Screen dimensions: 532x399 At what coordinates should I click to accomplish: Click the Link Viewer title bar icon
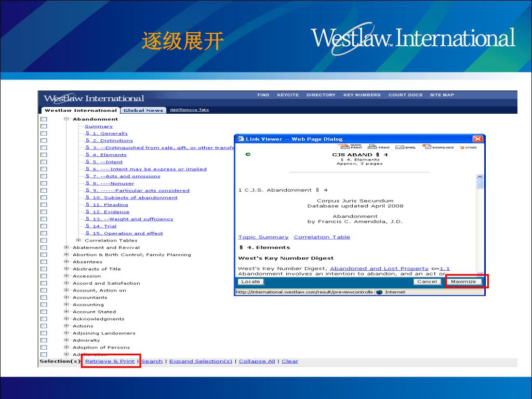(241, 139)
